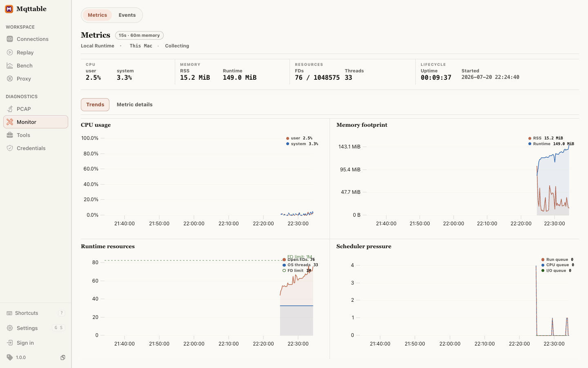Toggle the OS threads legend entry

pyautogui.click(x=300, y=265)
